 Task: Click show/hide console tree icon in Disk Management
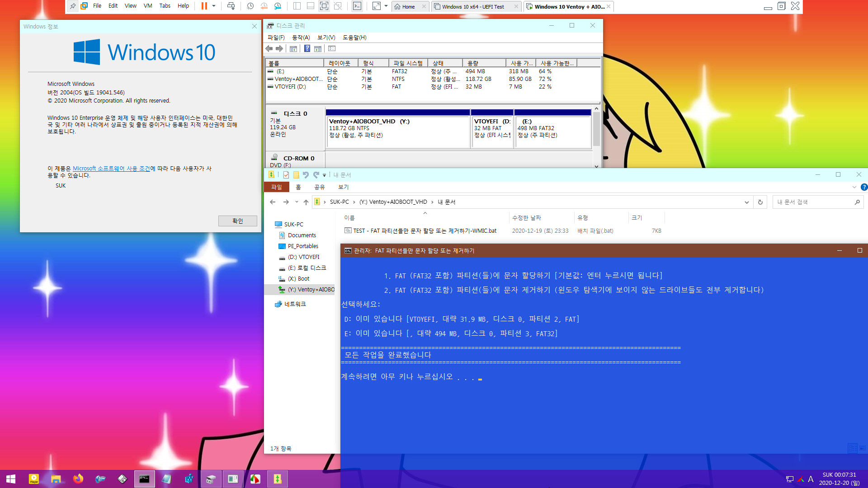[x=293, y=49]
